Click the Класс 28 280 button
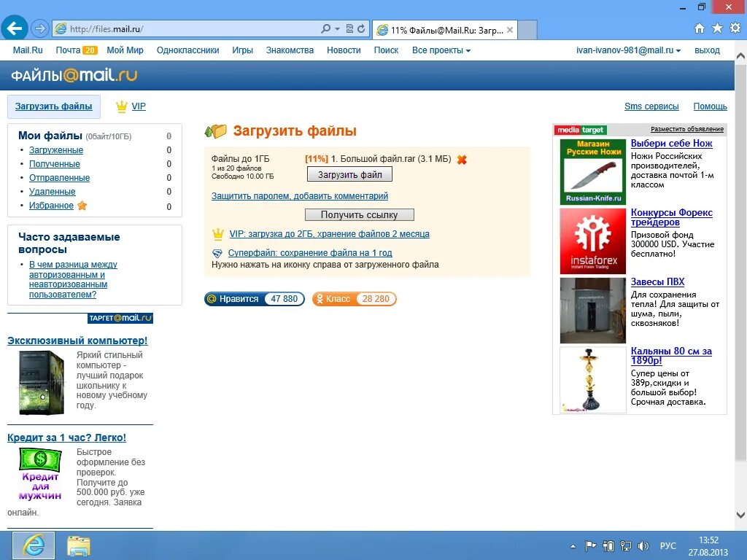The height and width of the screenshot is (560, 747). (x=354, y=298)
